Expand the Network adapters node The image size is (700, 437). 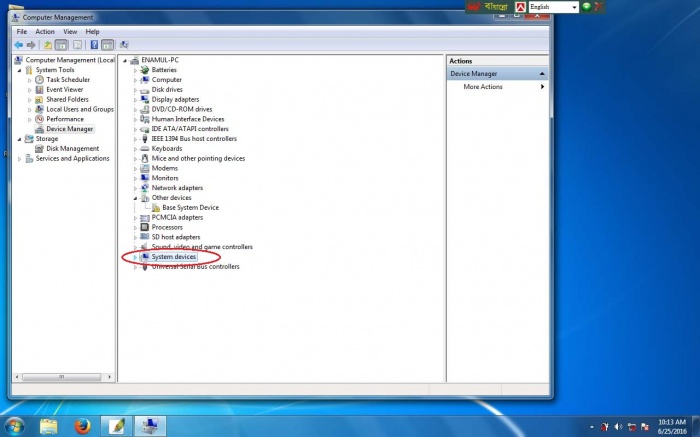(x=135, y=188)
